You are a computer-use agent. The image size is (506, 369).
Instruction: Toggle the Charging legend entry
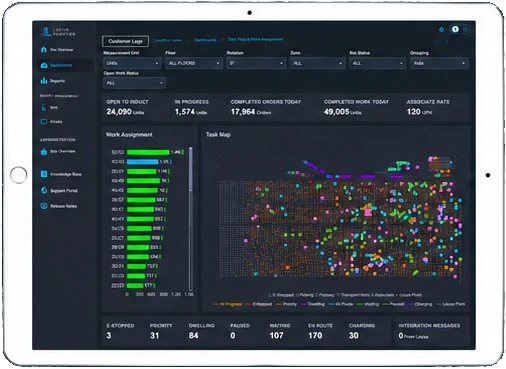point(420,304)
